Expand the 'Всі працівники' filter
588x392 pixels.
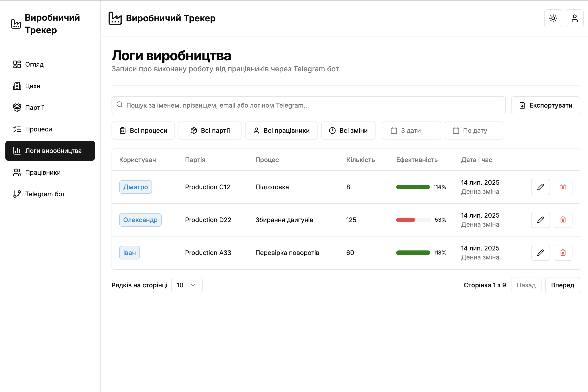coord(281,131)
